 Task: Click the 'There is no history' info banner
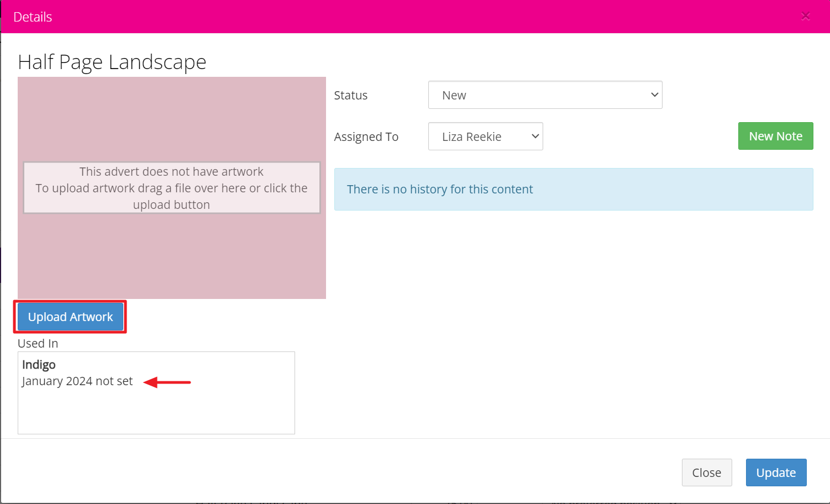tap(573, 189)
